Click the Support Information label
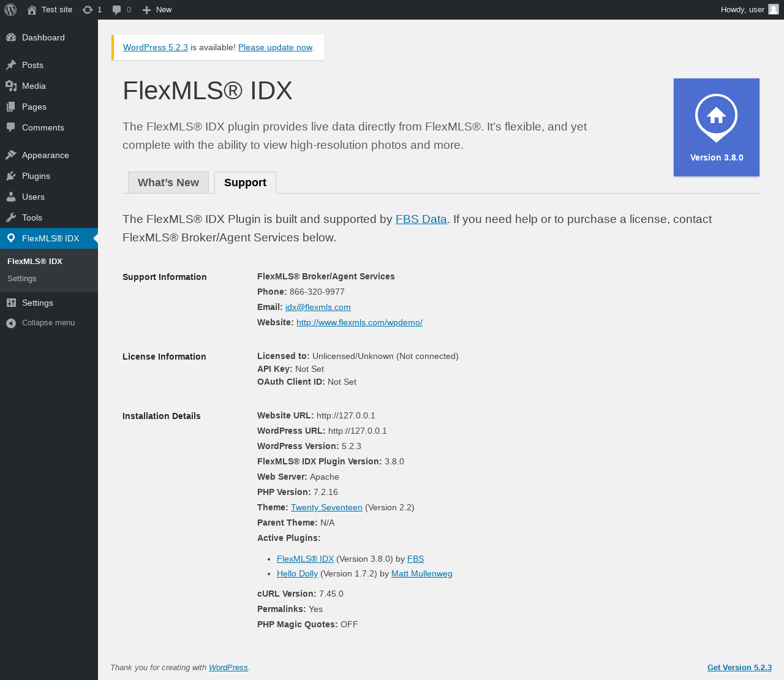Image resolution: width=784 pixels, height=680 pixels. [165, 277]
